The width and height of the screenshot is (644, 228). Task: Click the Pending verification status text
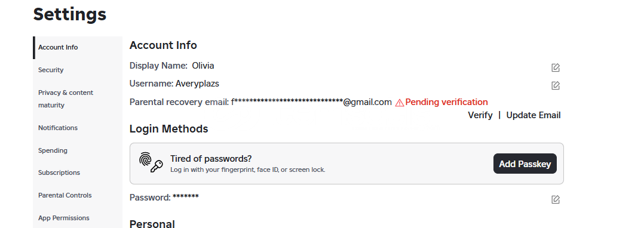tap(446, 102)
